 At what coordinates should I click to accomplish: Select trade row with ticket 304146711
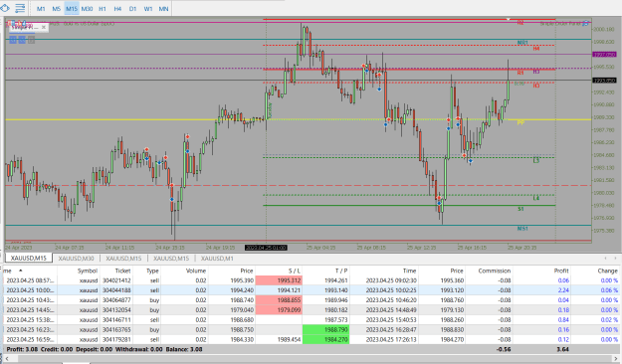click(311, 320)
